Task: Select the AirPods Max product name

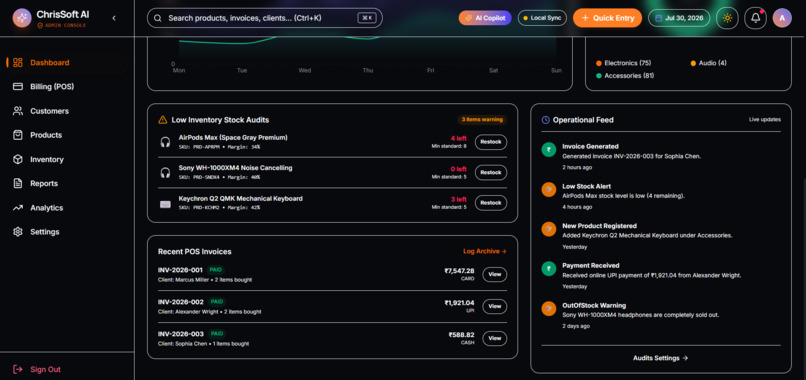Action: coord(233,137)
